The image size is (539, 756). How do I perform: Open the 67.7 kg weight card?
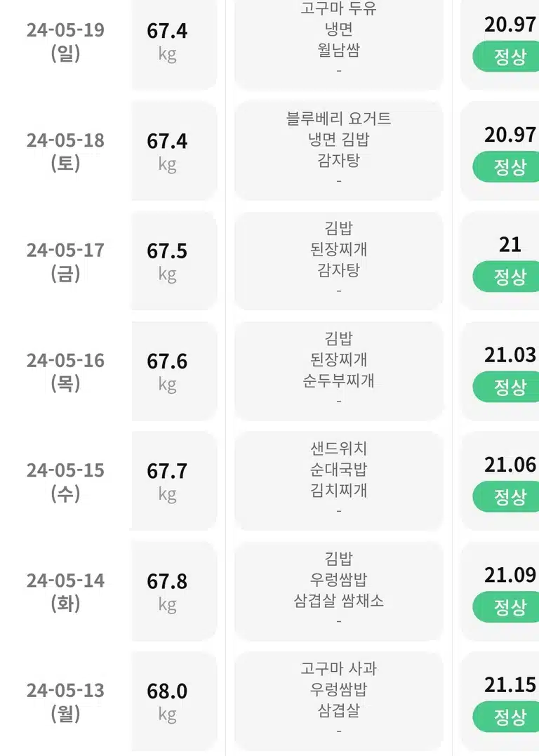[x=174, y=481]
